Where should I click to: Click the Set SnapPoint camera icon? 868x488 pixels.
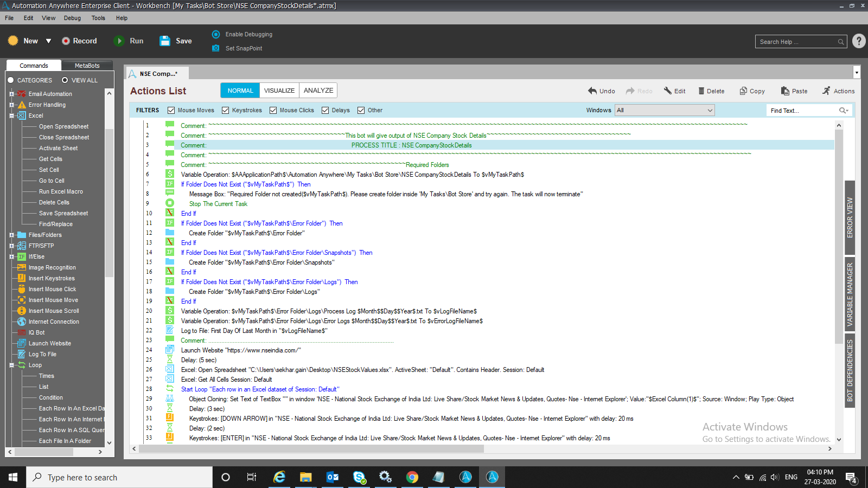(216, 48)
